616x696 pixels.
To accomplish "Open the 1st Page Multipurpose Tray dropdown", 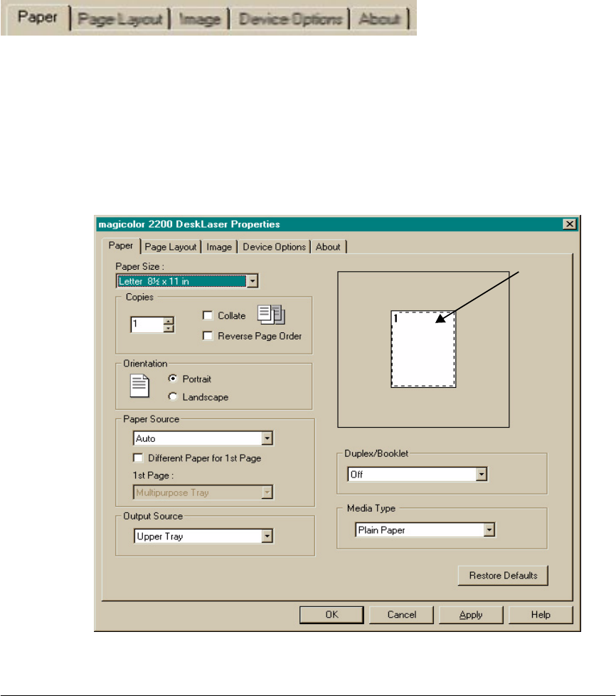I will (203, 492).
